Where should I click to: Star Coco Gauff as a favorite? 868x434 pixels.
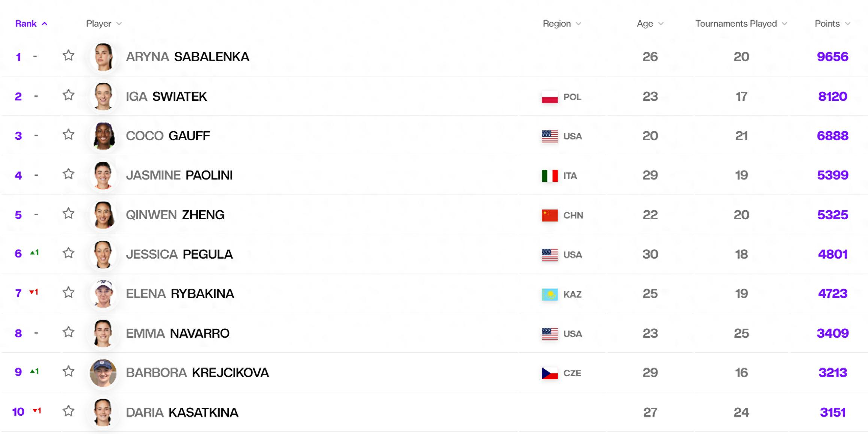[x=68, y=134]
